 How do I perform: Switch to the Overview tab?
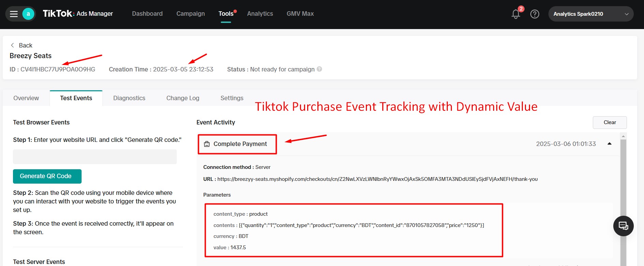[26, 98]
